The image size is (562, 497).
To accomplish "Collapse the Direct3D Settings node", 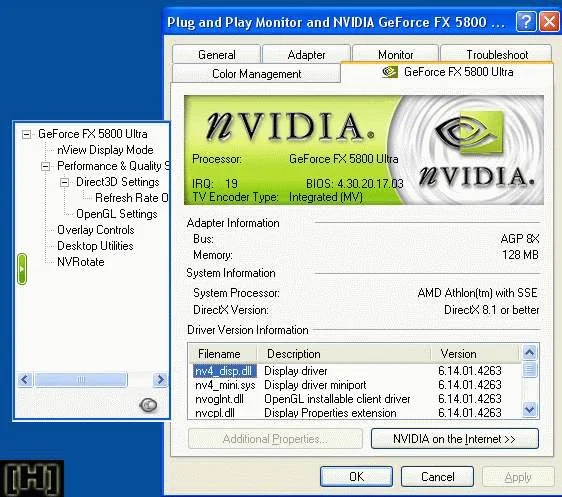I will (x=64, y=182).
